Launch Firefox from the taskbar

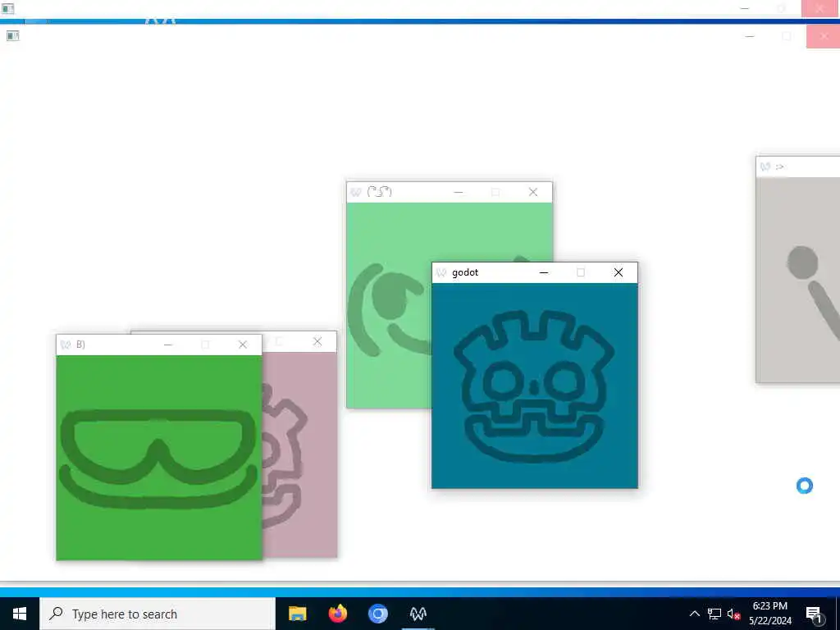tap(337, 614)
